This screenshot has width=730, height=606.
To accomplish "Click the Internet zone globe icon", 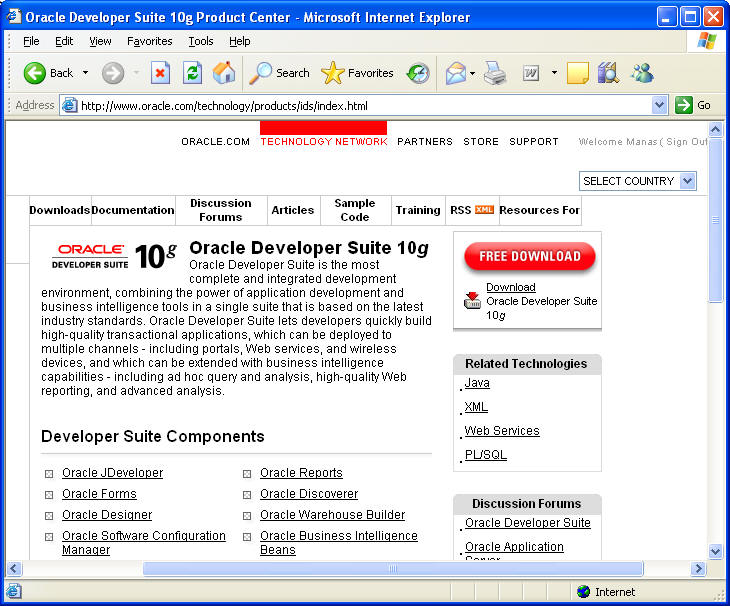I will click(x=583, y=592).
